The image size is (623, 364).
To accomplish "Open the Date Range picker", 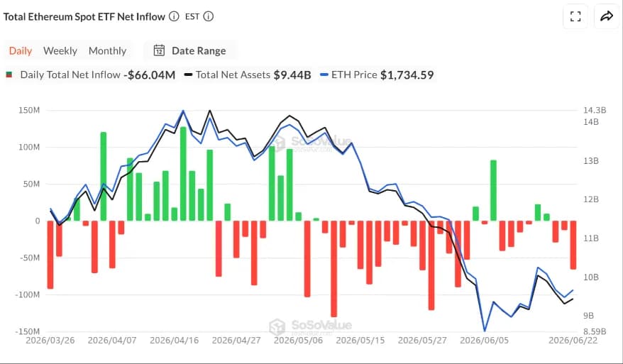I will (x=190, y=50).
